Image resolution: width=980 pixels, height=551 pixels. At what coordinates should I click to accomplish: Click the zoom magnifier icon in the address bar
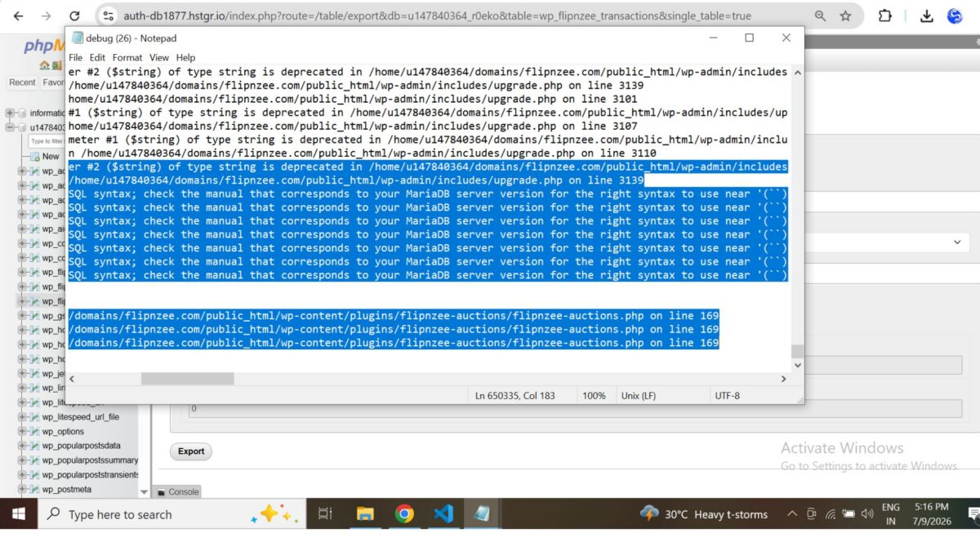tap(820, 16)
